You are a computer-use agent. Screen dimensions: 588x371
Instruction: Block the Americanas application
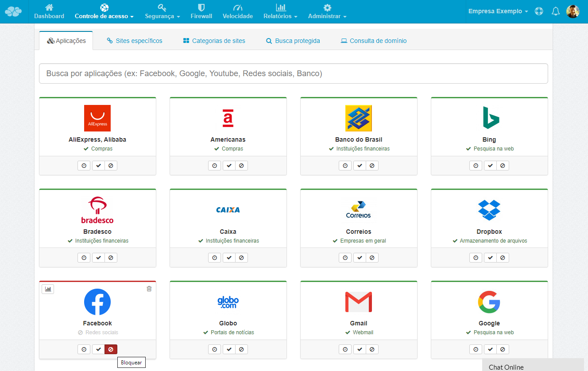[x=242, y=166]
